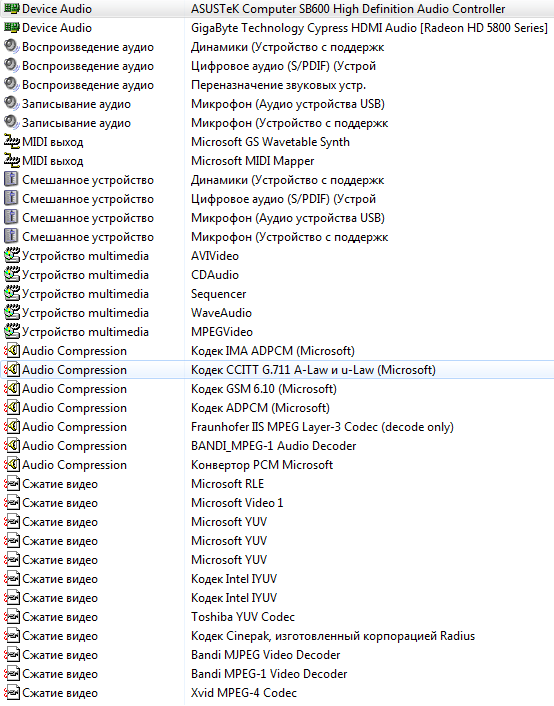The height and width of the screenshot is (706, 554).
Task: Click the text Bandi MPEG-1 Video Decoder
Action: point(269,674)
